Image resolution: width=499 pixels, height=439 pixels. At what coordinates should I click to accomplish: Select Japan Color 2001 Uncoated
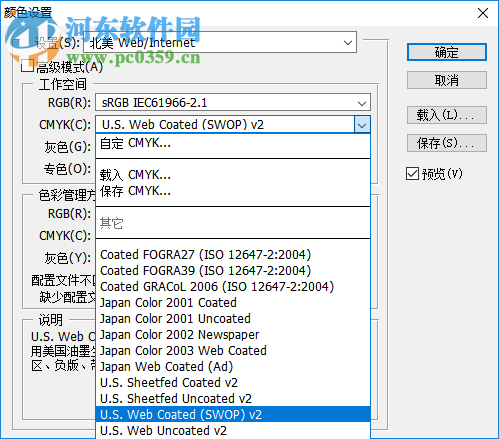click(x=233, y=319)
